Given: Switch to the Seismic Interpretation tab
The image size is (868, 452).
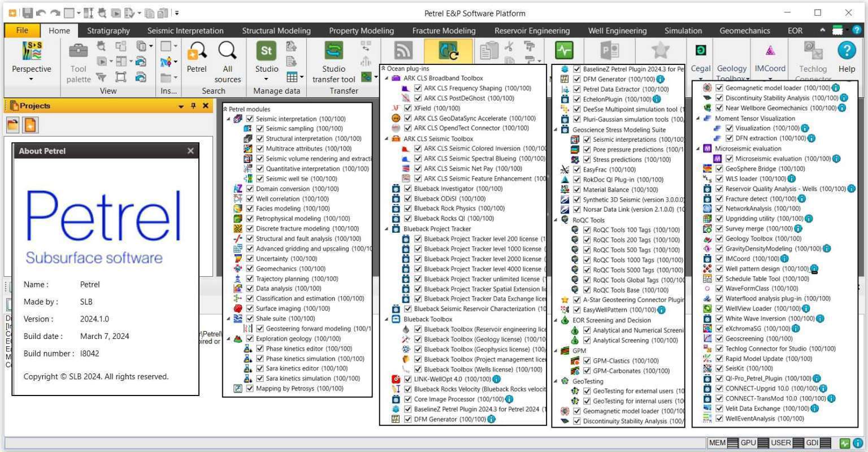Looking at the screenshot, I should click(185, 31).
